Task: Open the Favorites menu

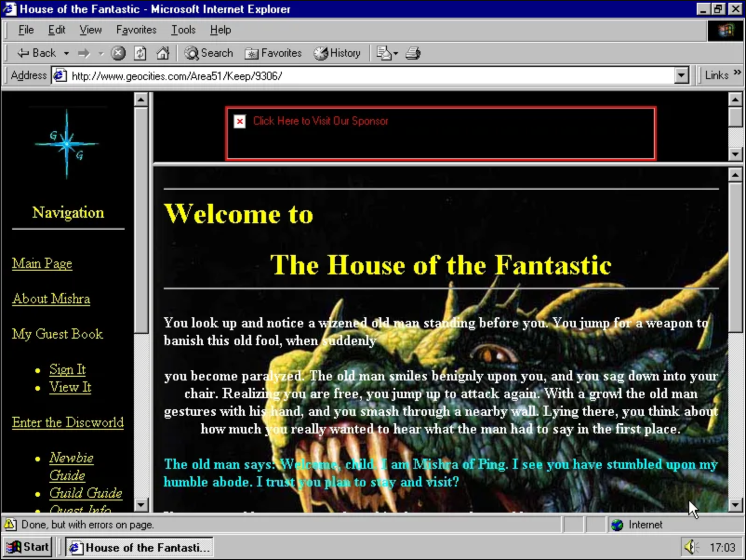Action: (x=136, y=30)
